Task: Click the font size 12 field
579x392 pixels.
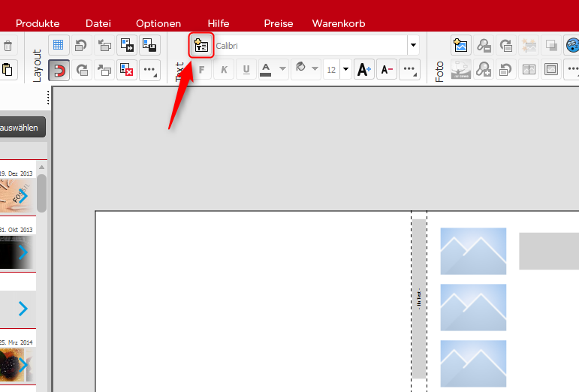Action: (x=332, y=70)
